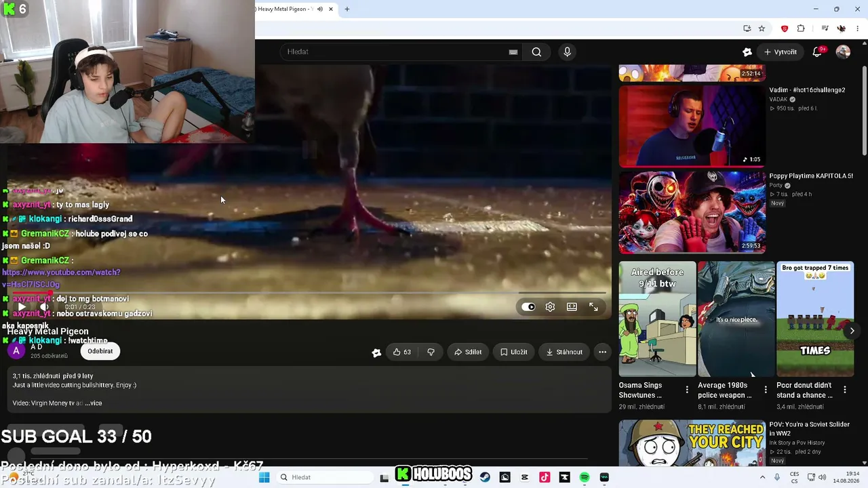Screen dimensions: 868x488
Task: Start voice search with the microphone icon
Action: (x=568, y=52)
